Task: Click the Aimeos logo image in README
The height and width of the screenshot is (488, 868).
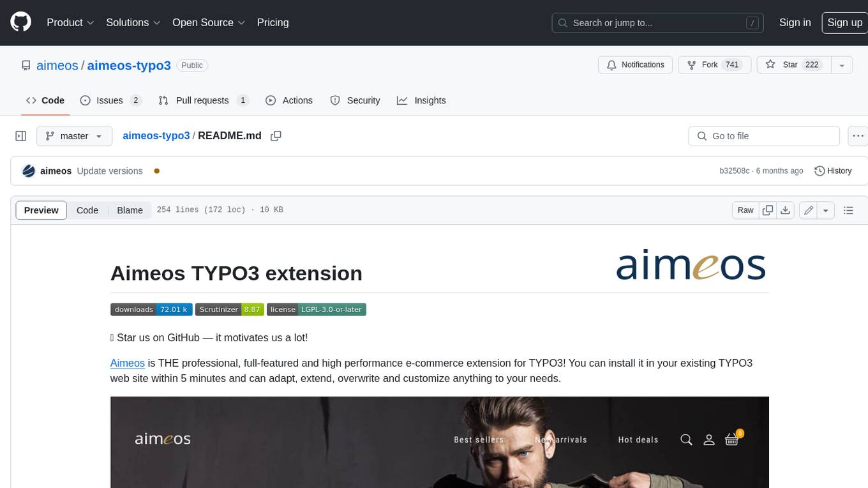Action: [691, 266]
